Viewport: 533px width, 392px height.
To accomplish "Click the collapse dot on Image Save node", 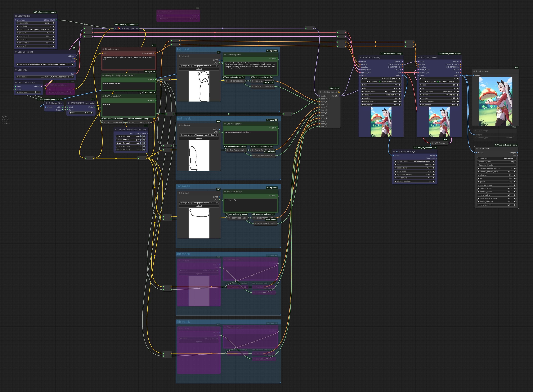I will coord(477,149).
